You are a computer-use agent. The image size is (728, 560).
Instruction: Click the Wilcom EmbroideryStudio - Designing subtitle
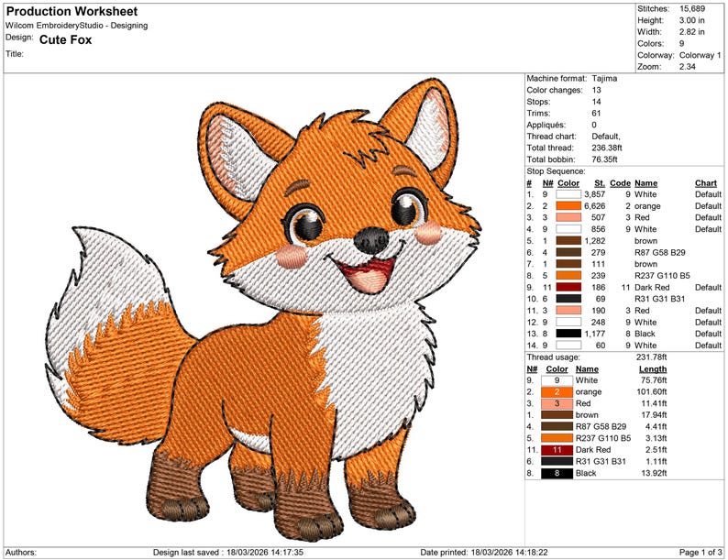pyautogui.click(x=77, y=26)
